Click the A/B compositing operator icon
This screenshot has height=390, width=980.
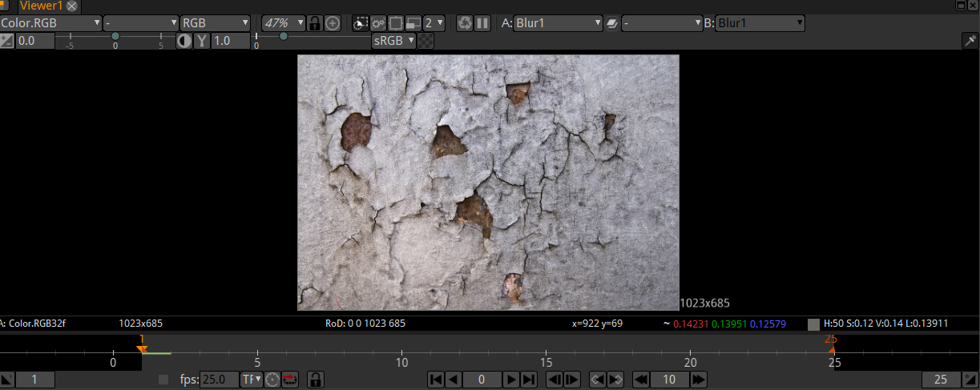point(611,23)
